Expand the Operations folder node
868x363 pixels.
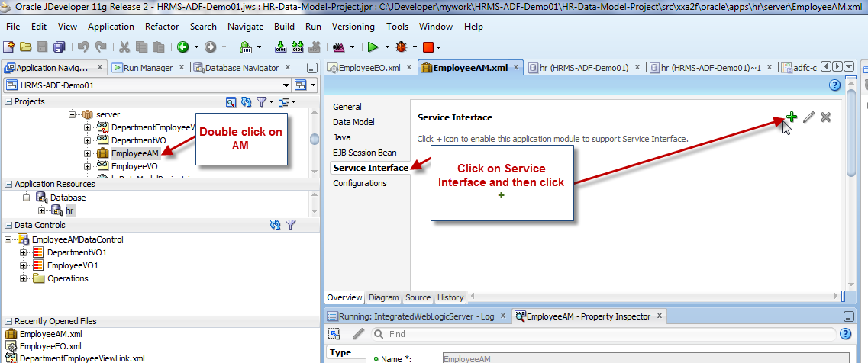[x=23, y=278]
